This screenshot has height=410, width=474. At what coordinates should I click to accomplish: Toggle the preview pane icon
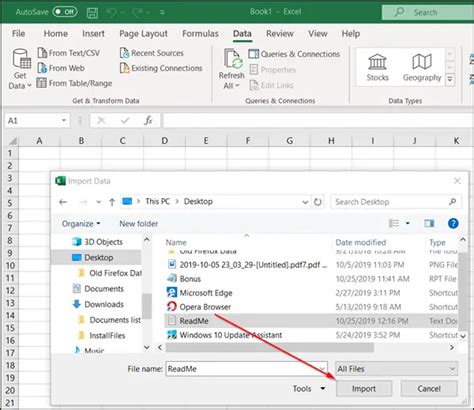[x=429, y=223]
